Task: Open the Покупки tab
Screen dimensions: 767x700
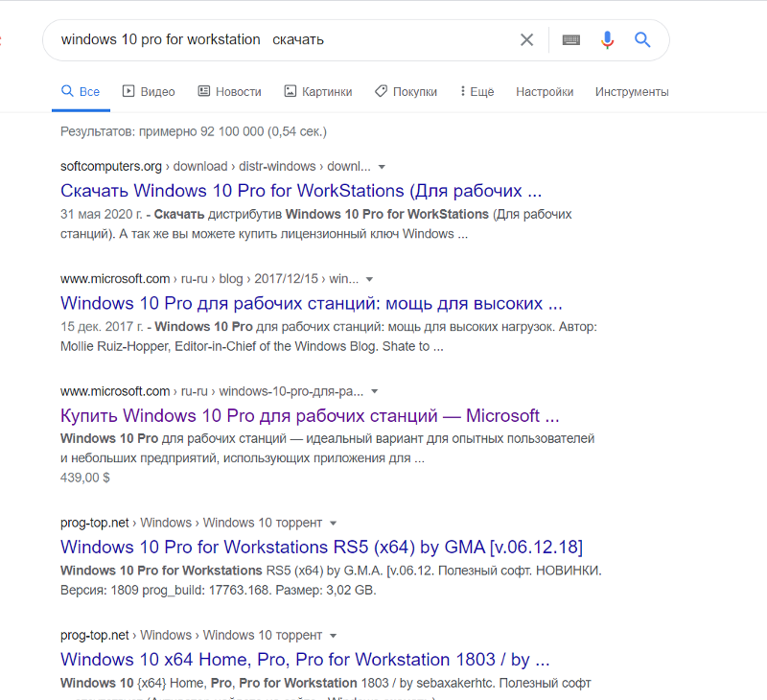Action: (406, 91)
